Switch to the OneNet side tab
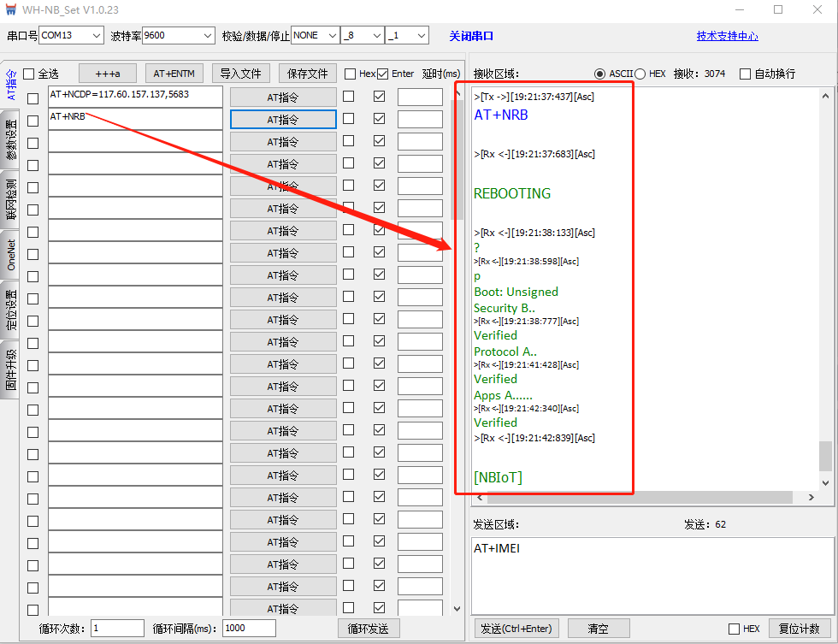Image resolution: width=838 pixels, height=644 pixels. (10, 254)
